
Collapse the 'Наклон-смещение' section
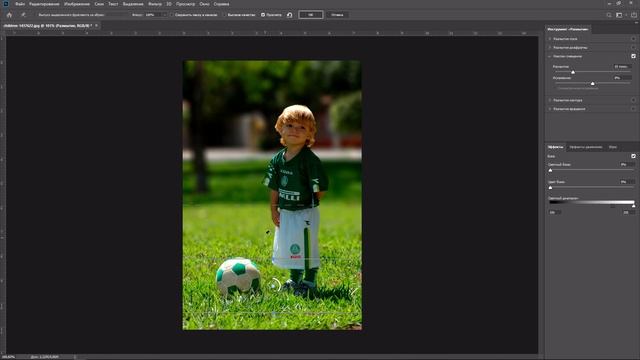tap(550, 56)
